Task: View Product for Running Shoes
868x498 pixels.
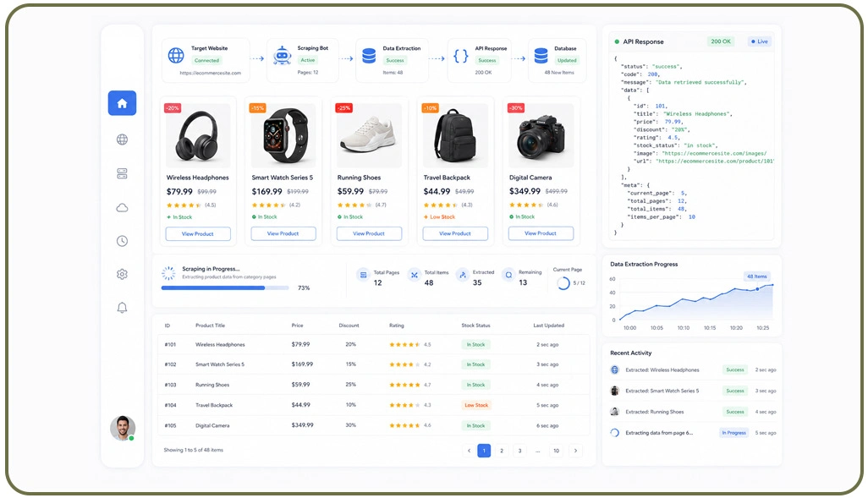Action: pyautogui.click(x=369, y=233)
